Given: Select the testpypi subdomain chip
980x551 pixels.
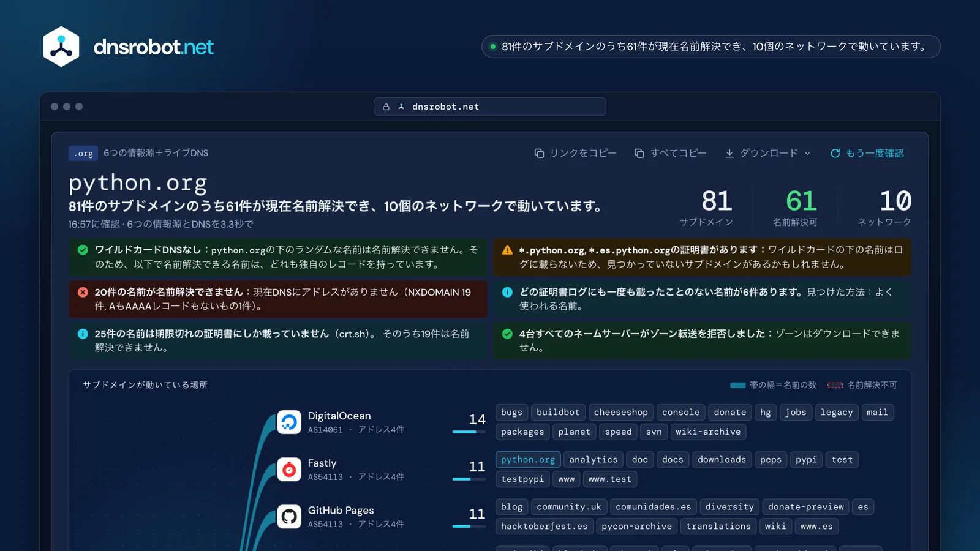Looking at the screenshot, I should (x=522, y=479).
